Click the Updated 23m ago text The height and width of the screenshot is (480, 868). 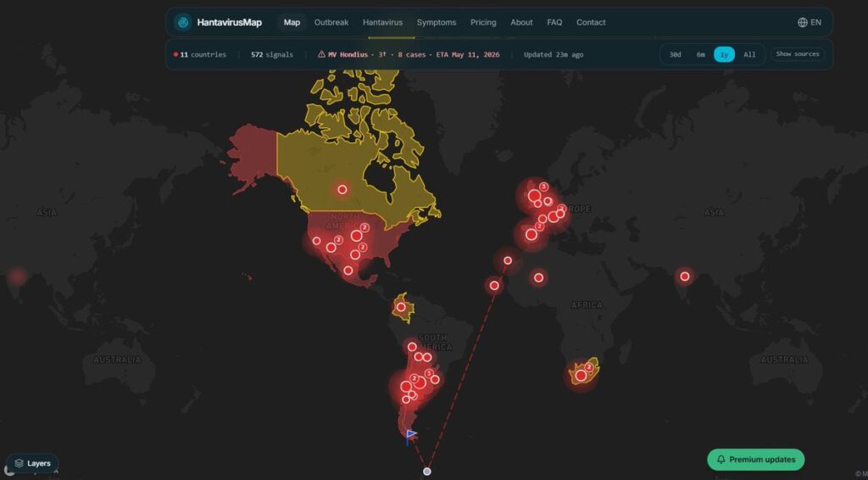tap(554, 54)
